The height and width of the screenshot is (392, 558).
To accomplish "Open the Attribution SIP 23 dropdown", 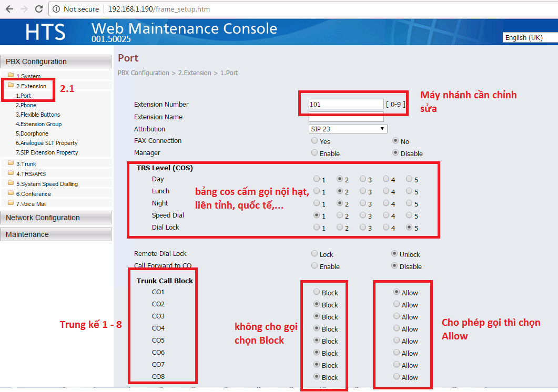I will pos(348,129).
